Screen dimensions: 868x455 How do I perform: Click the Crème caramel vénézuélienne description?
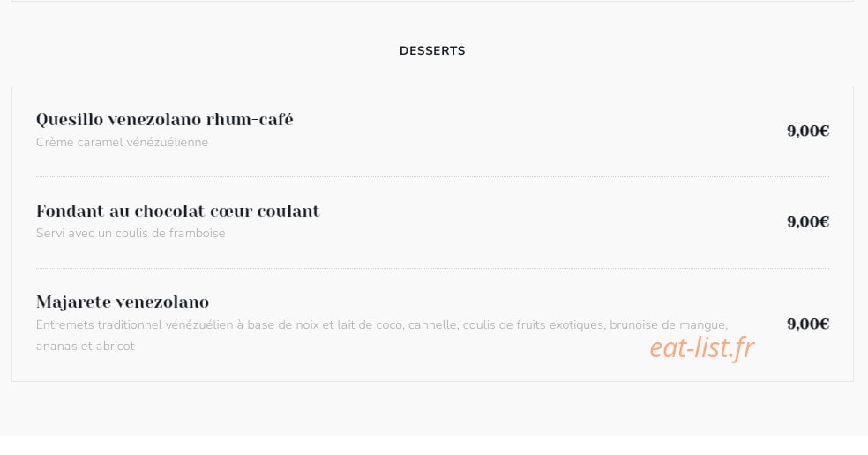[x=122, y=142]
